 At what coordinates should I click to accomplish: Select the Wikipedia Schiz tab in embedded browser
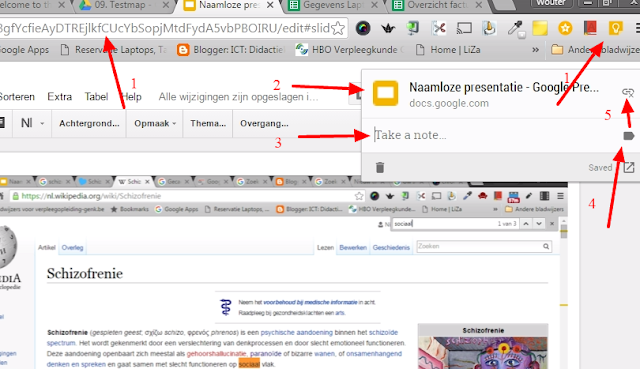[x=134, y=182]
